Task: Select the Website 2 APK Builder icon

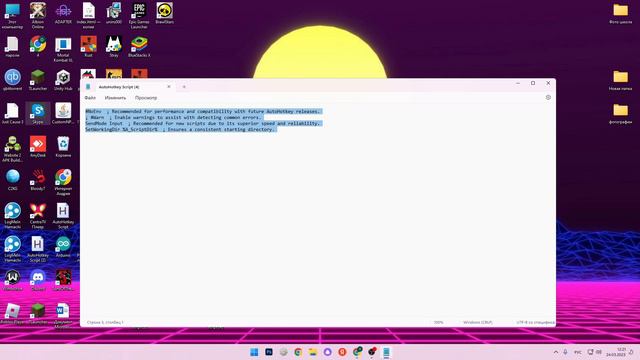Action: coord(13,149)
